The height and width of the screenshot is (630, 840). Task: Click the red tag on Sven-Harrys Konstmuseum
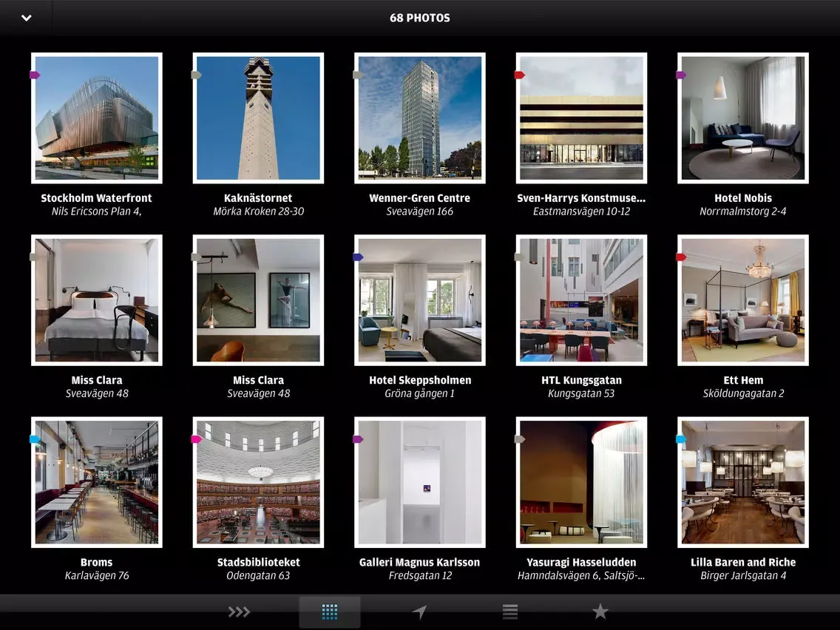click(x=520, y=75)
